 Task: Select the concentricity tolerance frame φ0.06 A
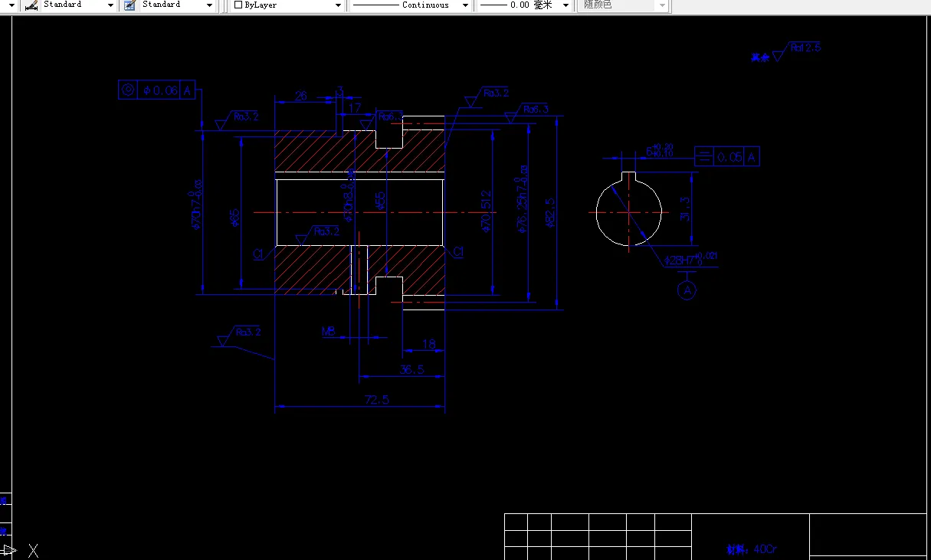click(x=156, y=89)
